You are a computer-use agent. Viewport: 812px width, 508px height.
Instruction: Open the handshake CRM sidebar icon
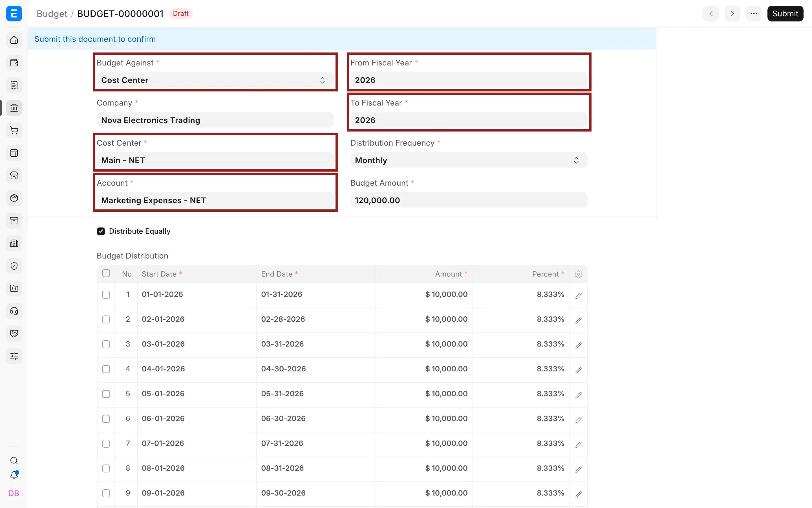[x=14, y=333]
